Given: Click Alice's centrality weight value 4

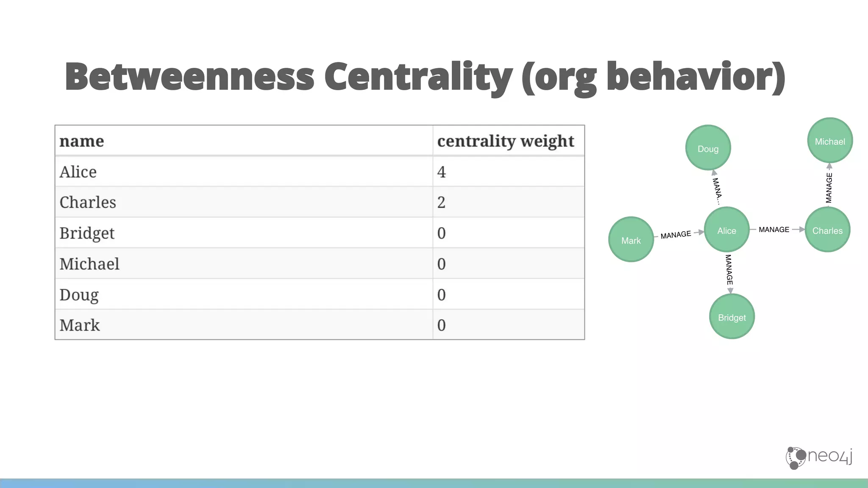Looking at the screenshot, I should [x=441, y=172].
